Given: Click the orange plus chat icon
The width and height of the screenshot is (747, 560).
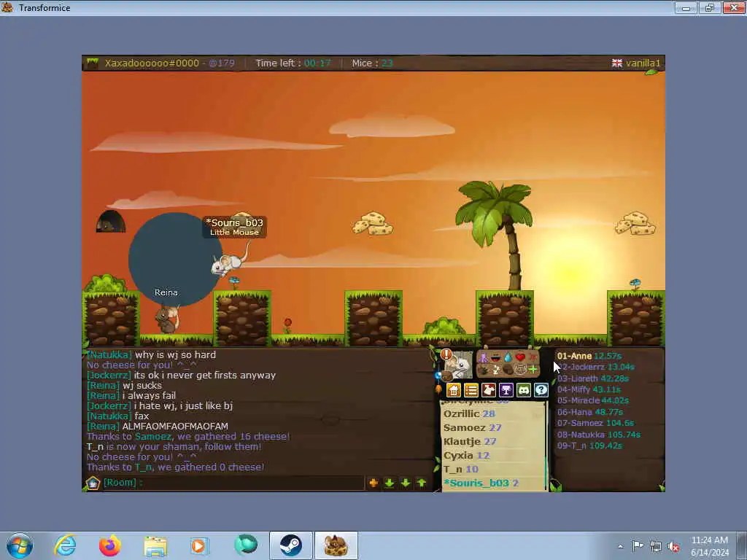Looking at the screenshot, I should click(x=373, y=483).
